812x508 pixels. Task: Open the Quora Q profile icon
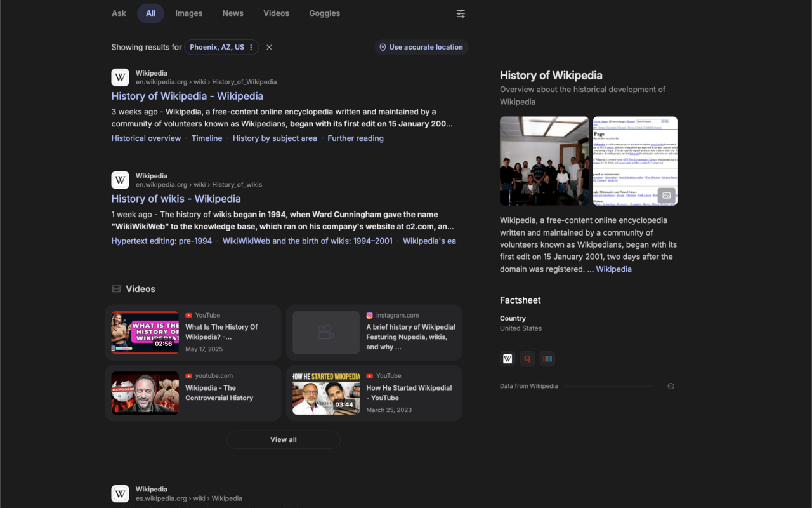click(527, 359)
